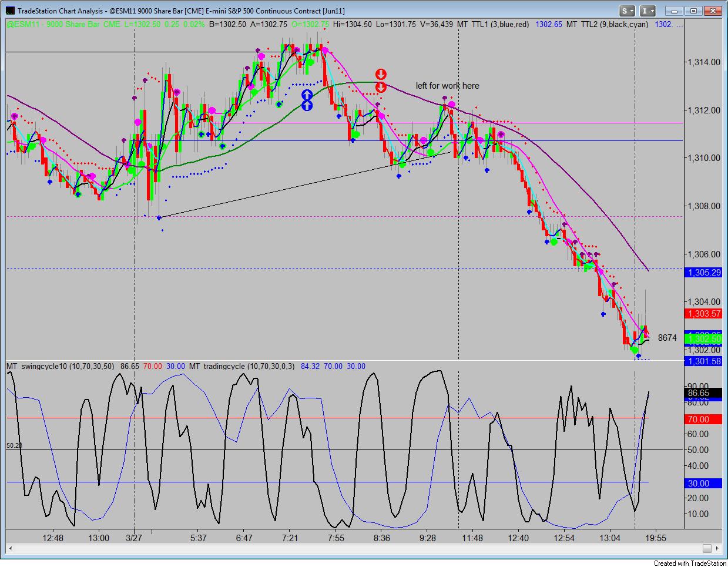Click the red 1,303.57 price axis marker
Viewport: 728px width, 567px height.
coord(703,314)
